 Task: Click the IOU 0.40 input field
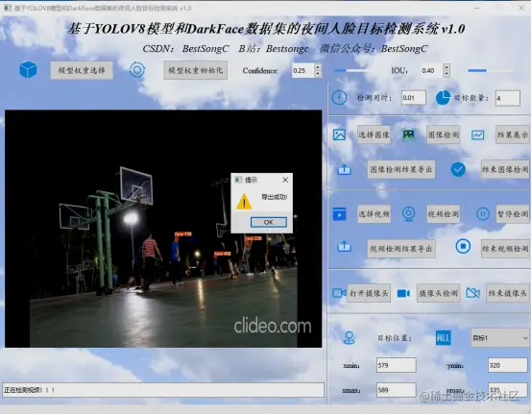click(x=431, y=70)
